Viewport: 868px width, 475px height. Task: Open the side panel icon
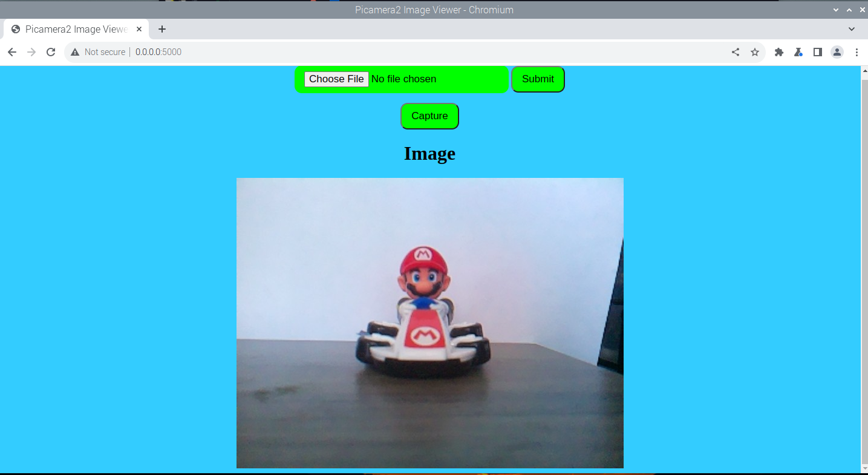(x=818, y=52)
